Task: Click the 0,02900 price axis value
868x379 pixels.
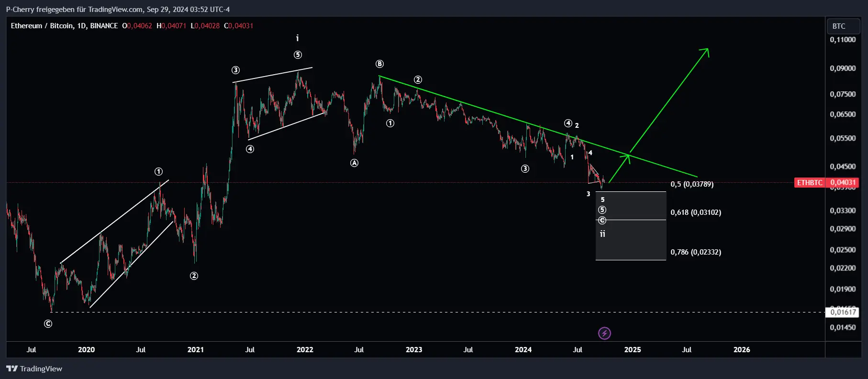Action: [843, 229]
